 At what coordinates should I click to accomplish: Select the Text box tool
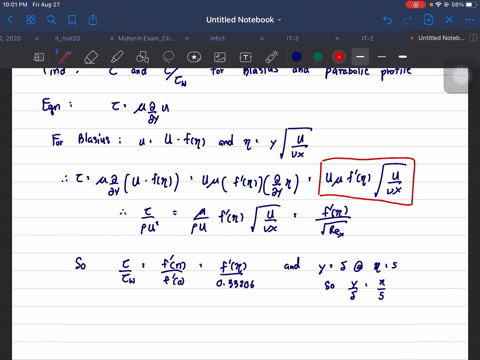tap(246, 57)
